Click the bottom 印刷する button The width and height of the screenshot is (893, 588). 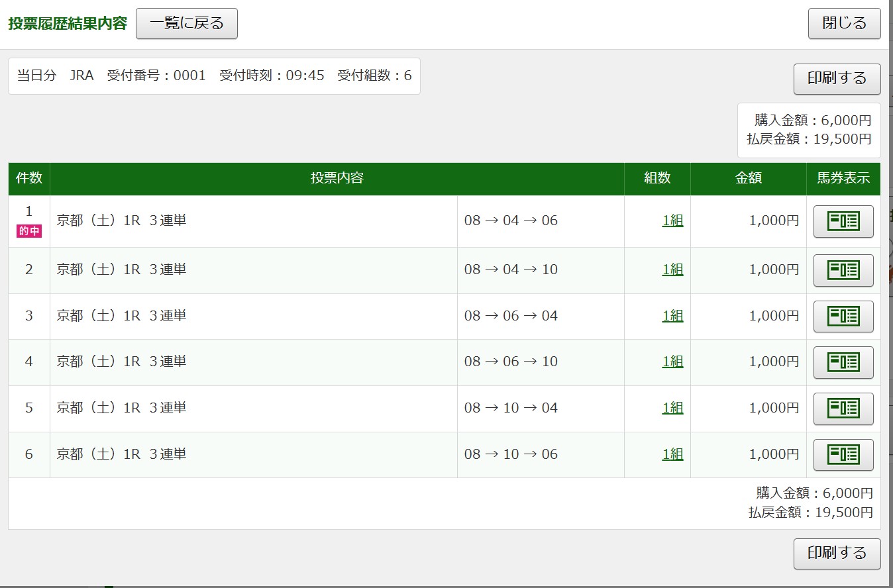tap(837, 554)
